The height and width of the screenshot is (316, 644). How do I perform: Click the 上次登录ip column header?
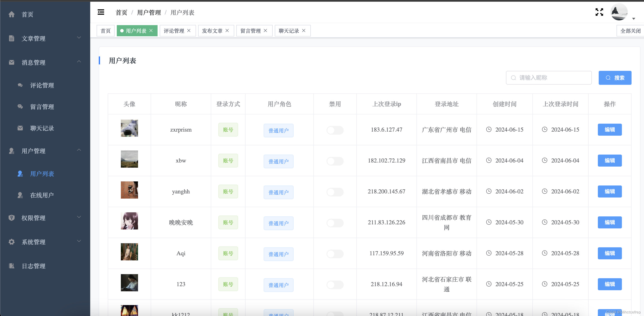coord(386,104)
